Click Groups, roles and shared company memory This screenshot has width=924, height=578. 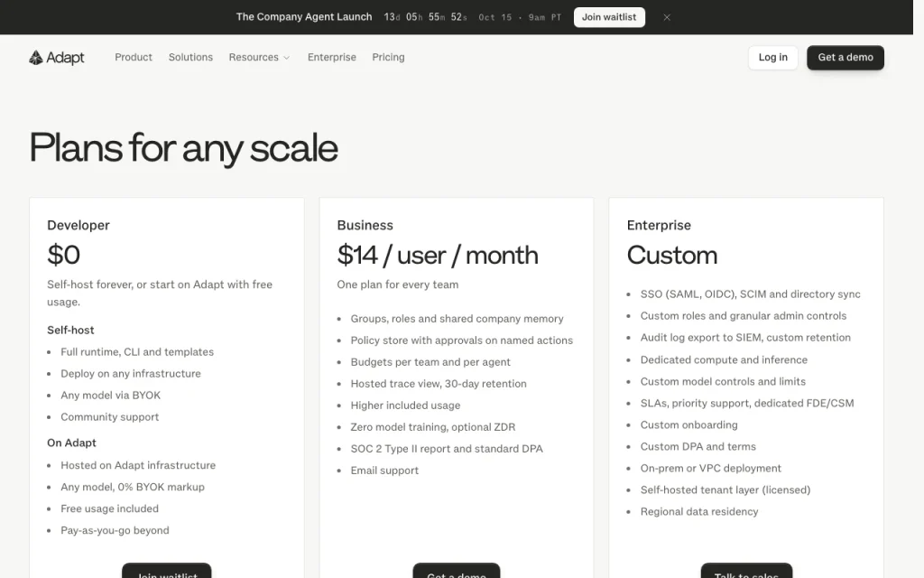[x=457, y=319]
